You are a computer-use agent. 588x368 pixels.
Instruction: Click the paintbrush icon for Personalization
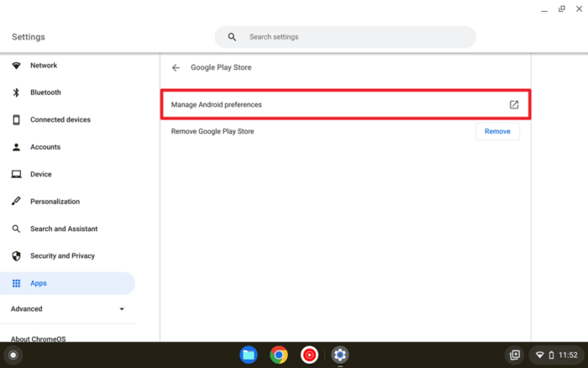(x=16, y=201)
